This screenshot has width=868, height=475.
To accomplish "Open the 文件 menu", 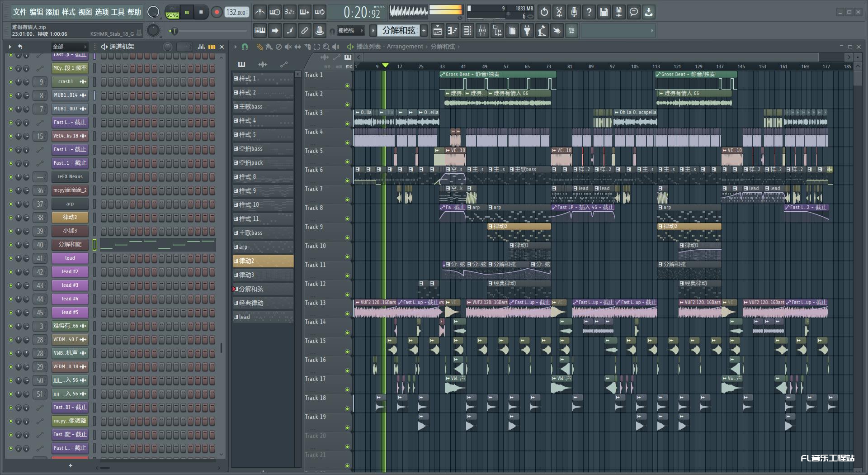I will tap(19, 12).
